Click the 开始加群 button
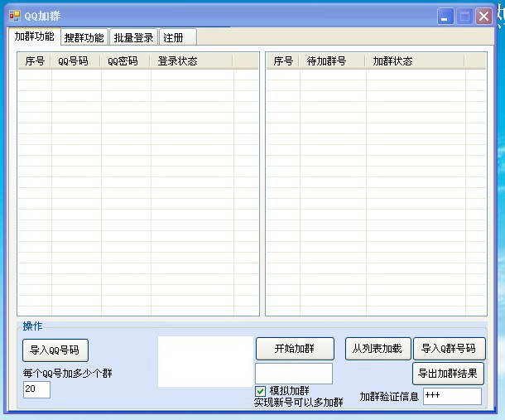Image resolution: width=505 pixels, height=420 pixels. [x=294, y=349]
